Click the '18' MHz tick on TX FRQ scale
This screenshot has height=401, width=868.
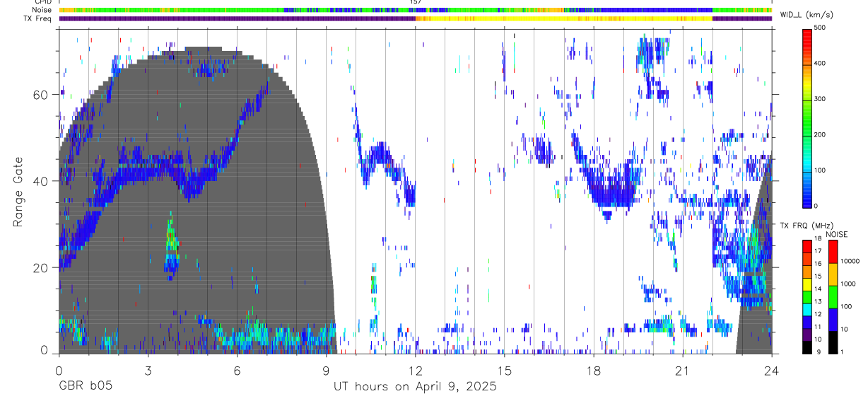819,239
